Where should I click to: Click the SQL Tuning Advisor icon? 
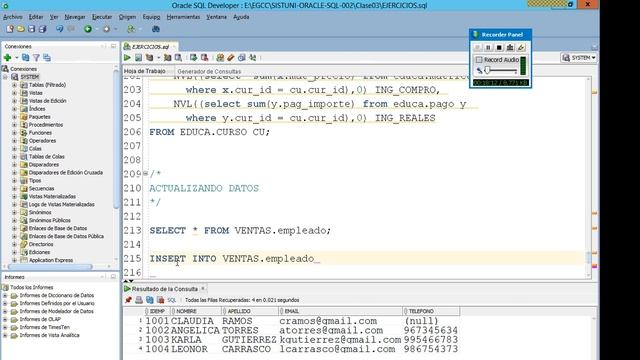coord(178,58)
